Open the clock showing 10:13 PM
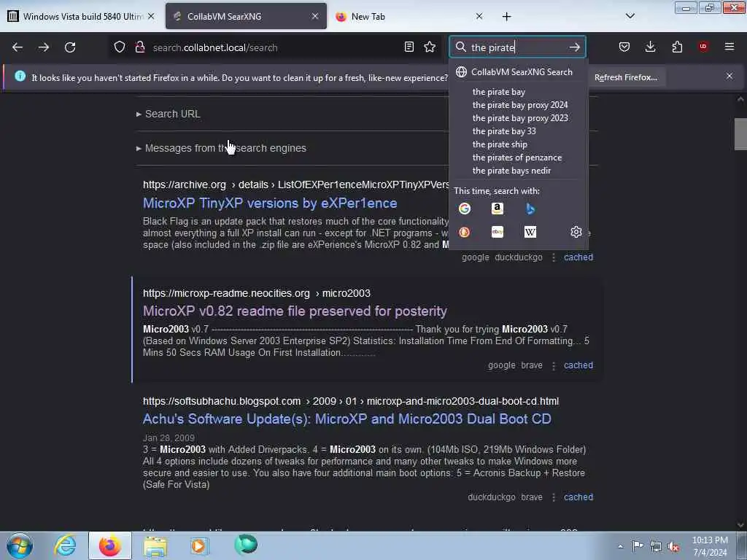Viewport: 747px width, 560px height. coord(710,546)
